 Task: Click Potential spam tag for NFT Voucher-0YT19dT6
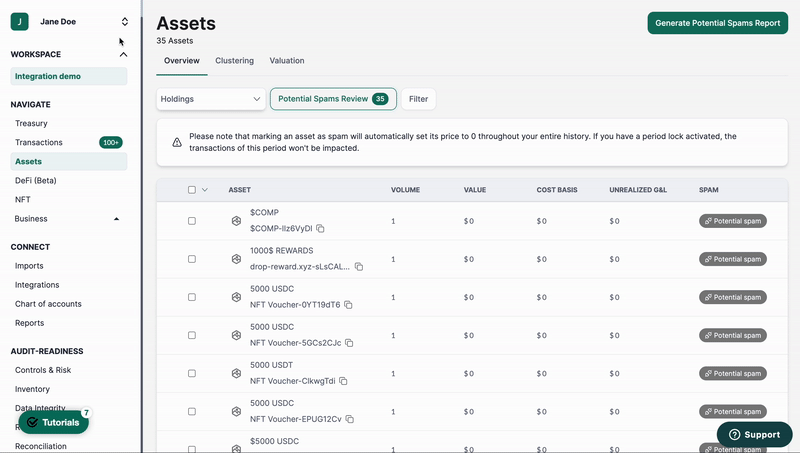[733, 297]
